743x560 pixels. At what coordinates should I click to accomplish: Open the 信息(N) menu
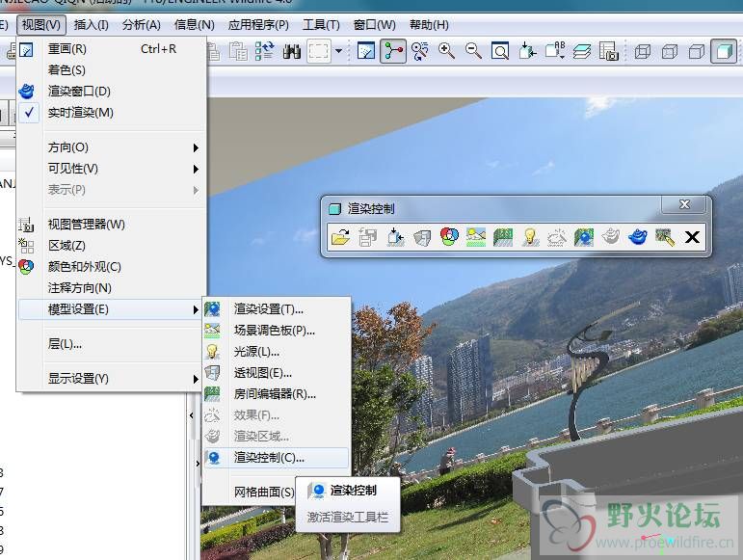tap(195, 25)
